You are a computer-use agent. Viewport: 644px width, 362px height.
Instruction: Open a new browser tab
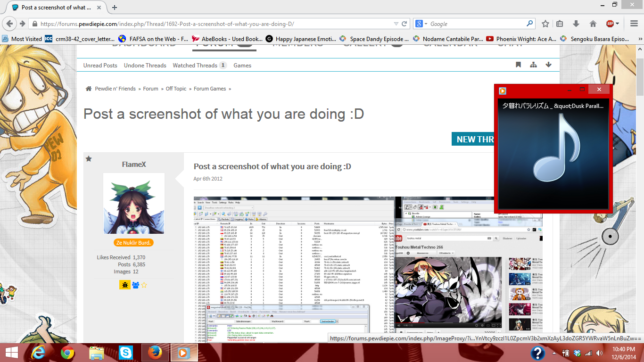coord(115,7)
